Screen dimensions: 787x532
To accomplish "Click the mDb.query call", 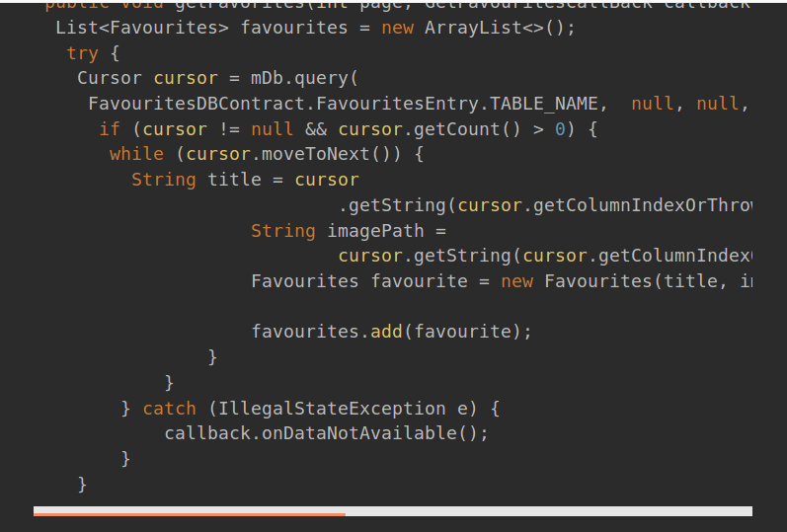I will click(x=299, y=78).
